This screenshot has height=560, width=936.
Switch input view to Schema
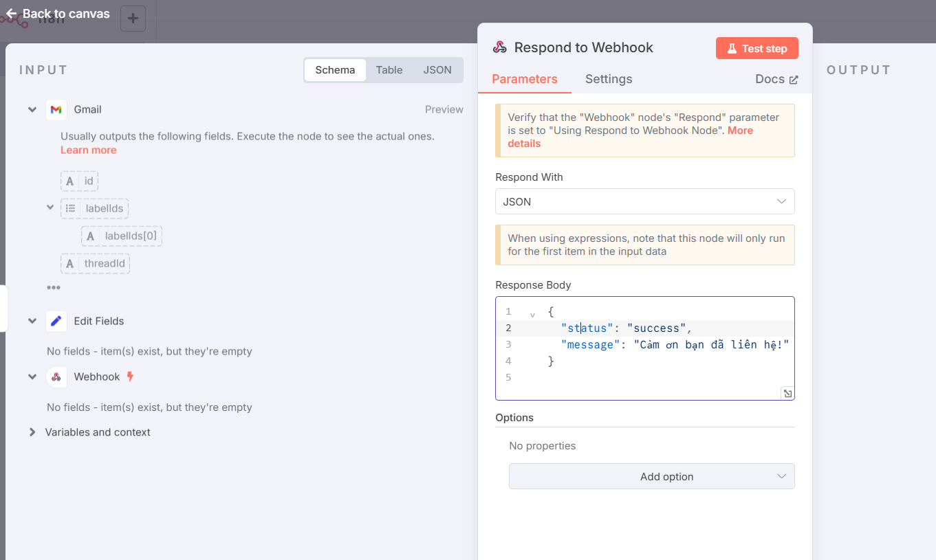(x=335, y=70)
